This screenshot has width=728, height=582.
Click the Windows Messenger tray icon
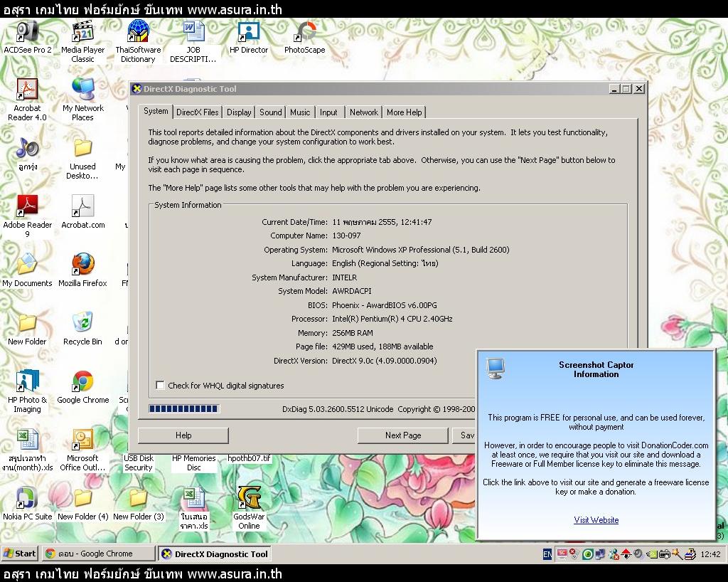point(615,554)
